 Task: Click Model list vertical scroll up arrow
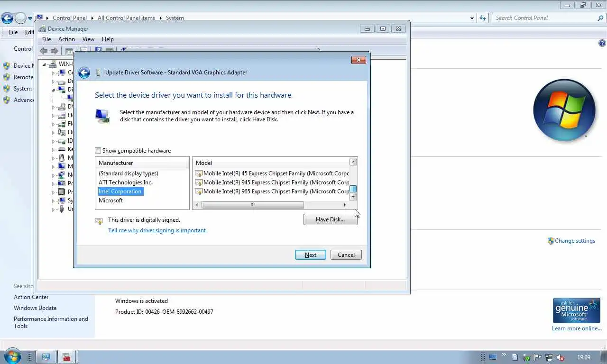click(x=353, y=162)
